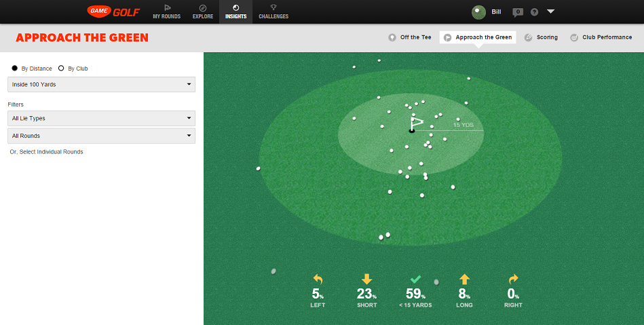
Task: Click the help question mark icon
Action: [x=534, y=12]
